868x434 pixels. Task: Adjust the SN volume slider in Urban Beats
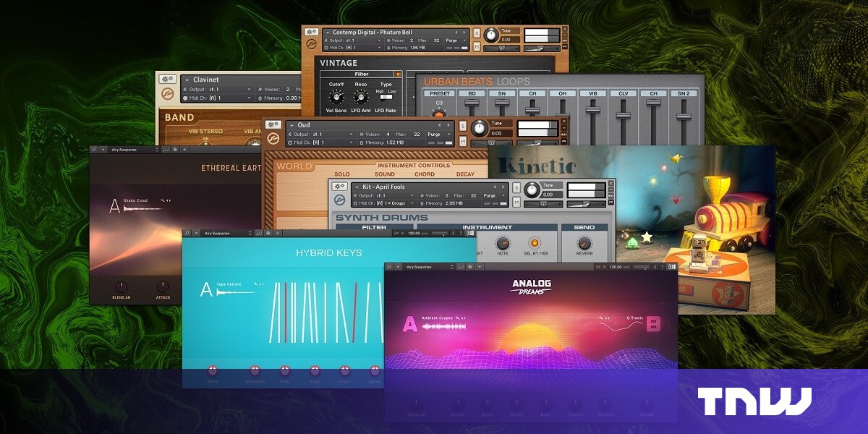pyautogui.click(x=501, y=103)
